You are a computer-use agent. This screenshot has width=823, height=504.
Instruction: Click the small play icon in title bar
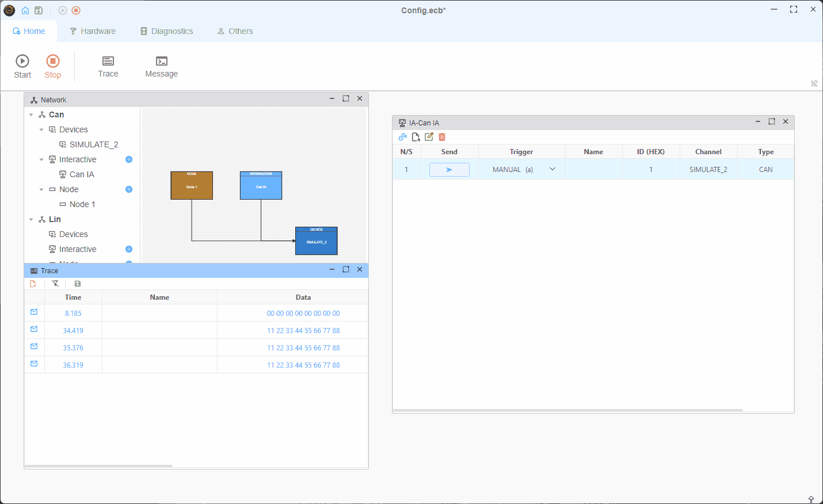click(x=63, y=10)
